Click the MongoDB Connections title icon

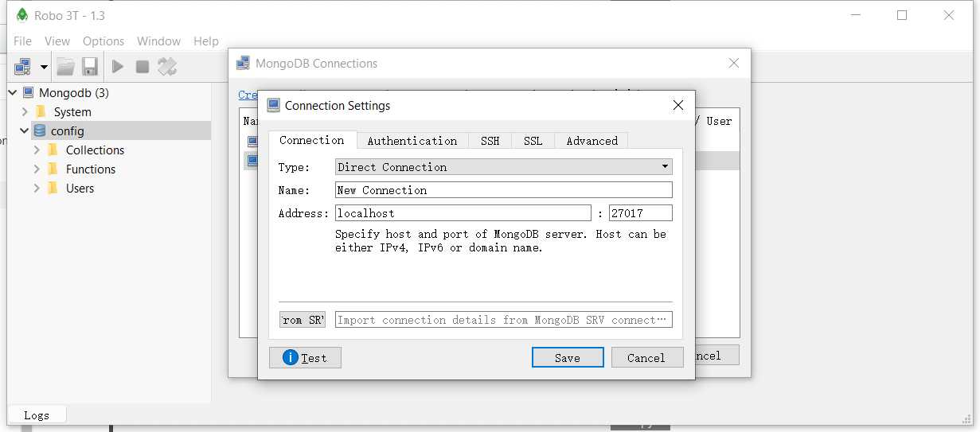pyautogui.click(x=243, y=63)
